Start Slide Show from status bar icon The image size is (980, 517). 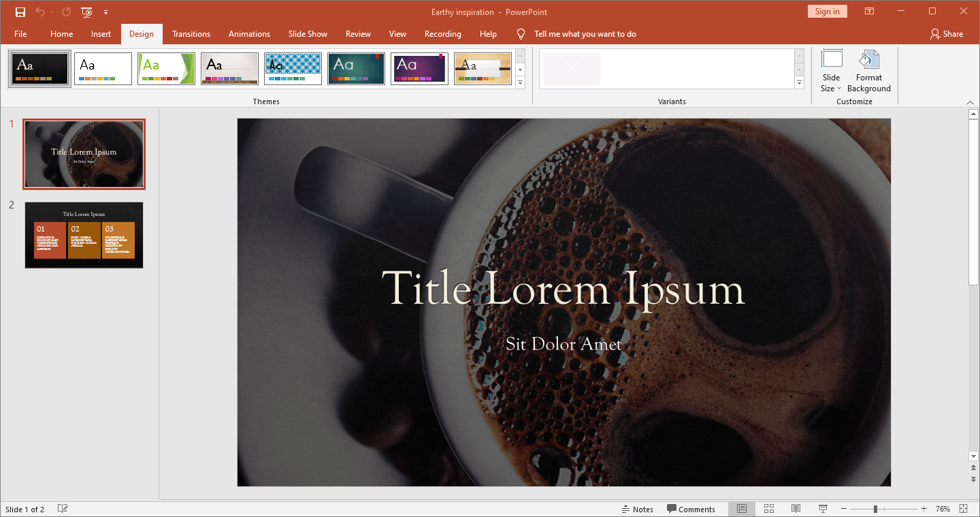(823, 509)
